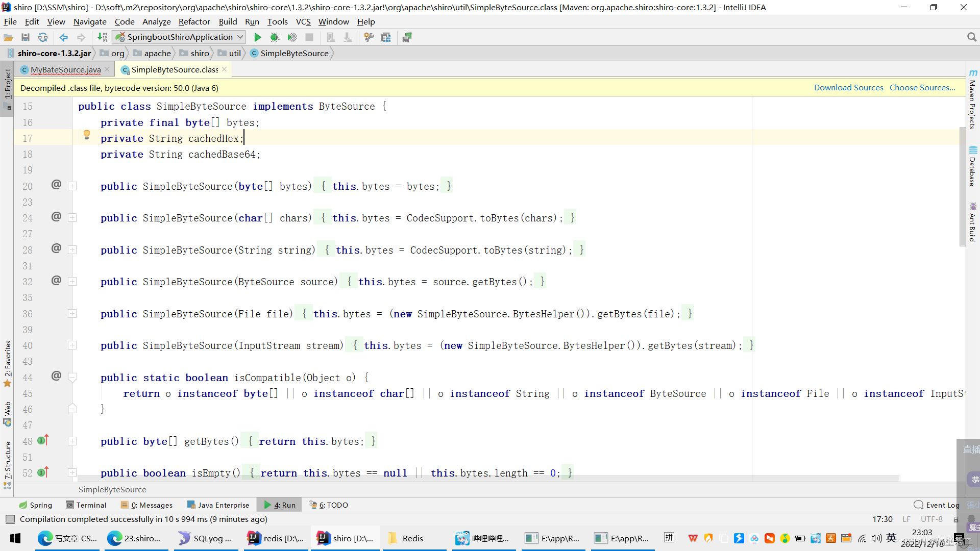Open Project Structure toolbar icon

386,37
